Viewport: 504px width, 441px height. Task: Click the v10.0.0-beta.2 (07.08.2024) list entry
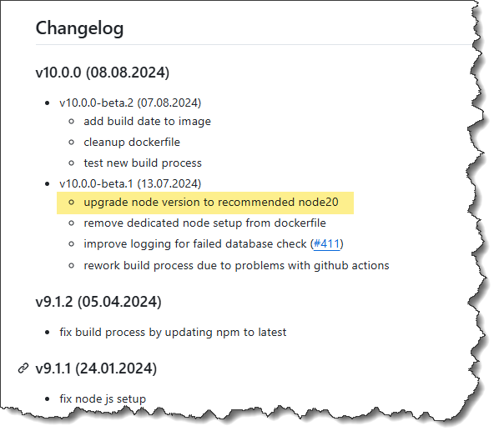tap(129, 103)
